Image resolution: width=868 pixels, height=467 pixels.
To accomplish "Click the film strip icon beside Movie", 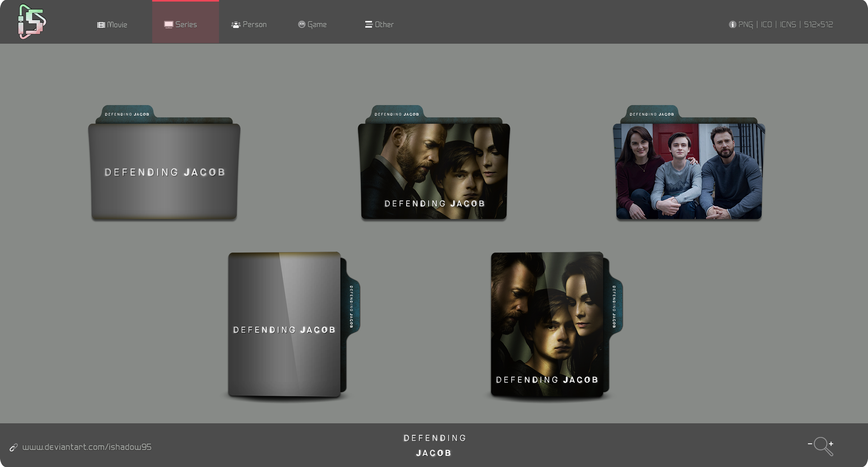I will [x=101, y=25].
